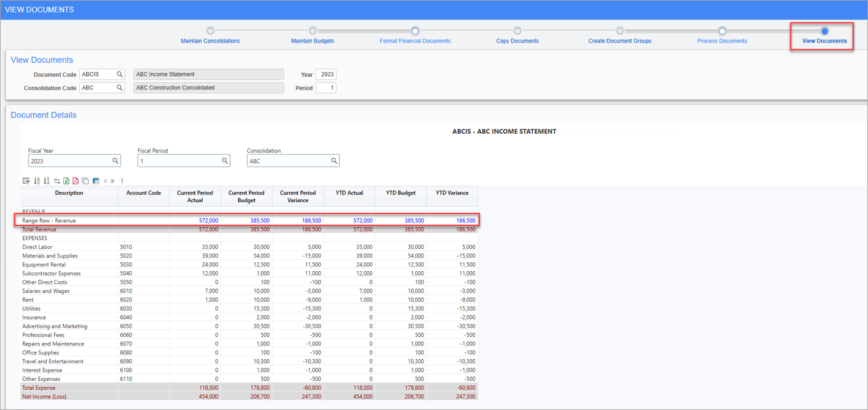Sort the grid ascending A to Z
The image size is (868, 410).
pos(37,181)
